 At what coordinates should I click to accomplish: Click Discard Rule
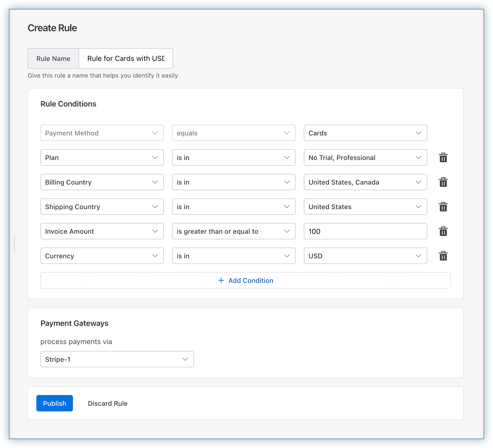(108, 403)
